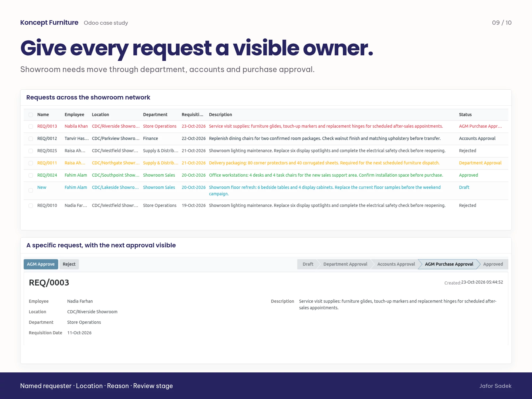Open request REQ/0025

[47, 151]
